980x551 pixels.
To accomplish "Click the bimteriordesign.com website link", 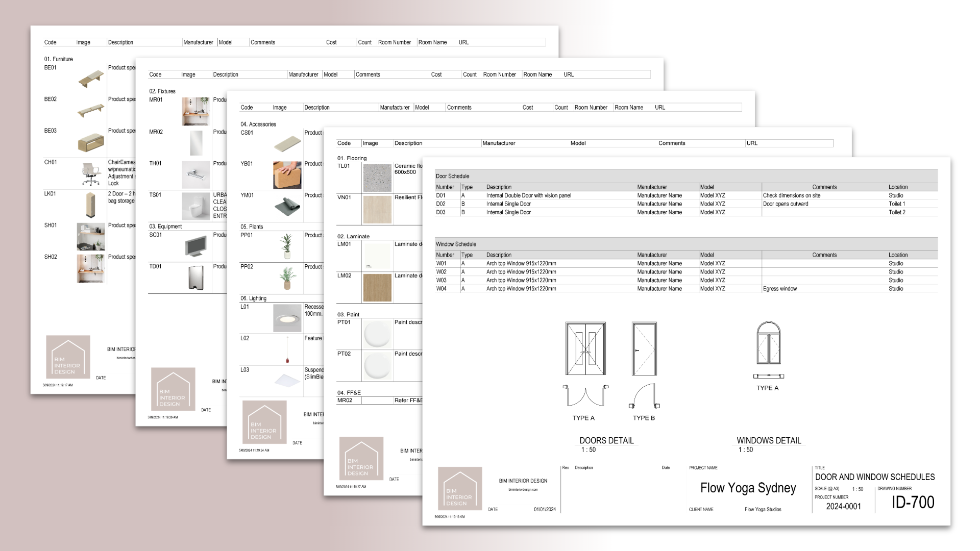I will [523, 490].
